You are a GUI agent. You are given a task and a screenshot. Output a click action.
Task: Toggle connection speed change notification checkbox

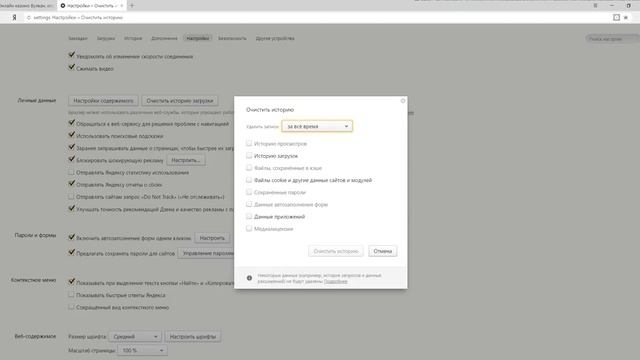point(71,55)
